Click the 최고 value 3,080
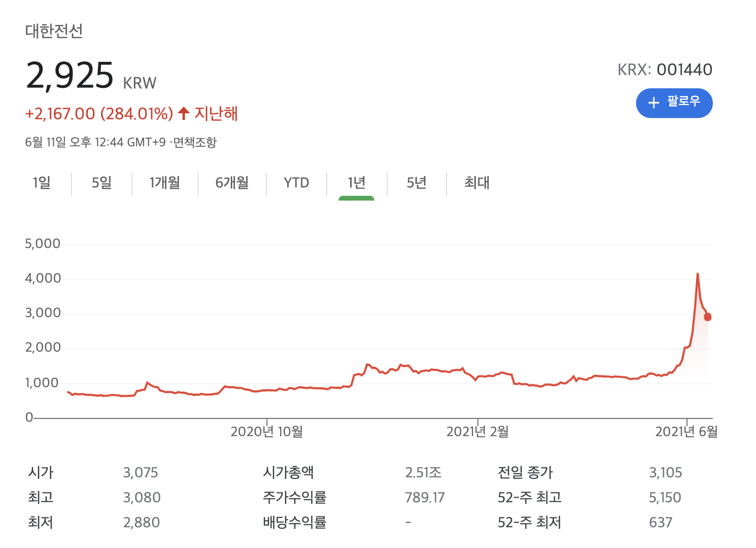The width and height of the screenshot is (756, 548). [x=142, y=498]
